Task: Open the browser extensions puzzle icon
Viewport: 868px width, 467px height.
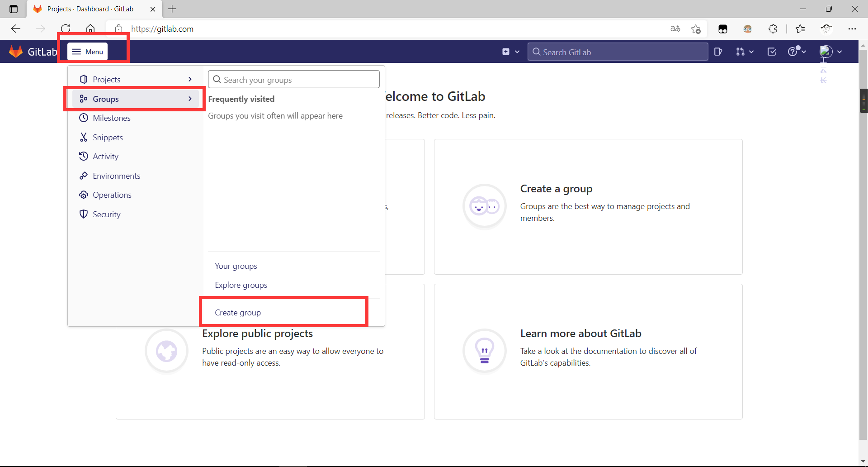Action: coord(773,29)
